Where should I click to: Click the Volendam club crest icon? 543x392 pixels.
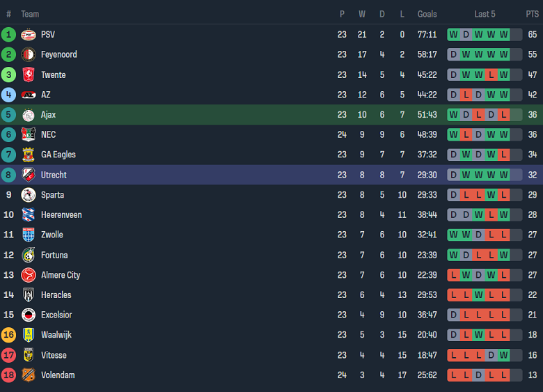[29, 375]
